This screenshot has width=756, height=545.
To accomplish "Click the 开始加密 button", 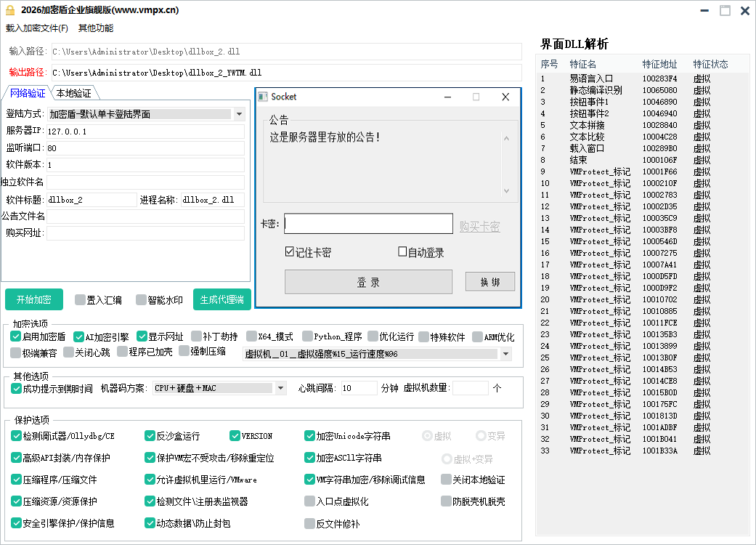I will [33, 299].
